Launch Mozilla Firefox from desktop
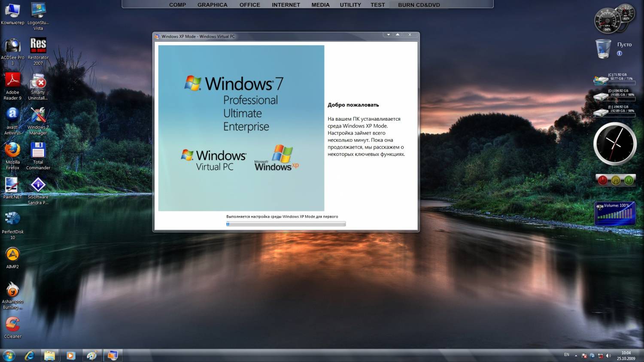Image resolution: width=644 pixels, height=362 pixels. [x=12, y=155]
